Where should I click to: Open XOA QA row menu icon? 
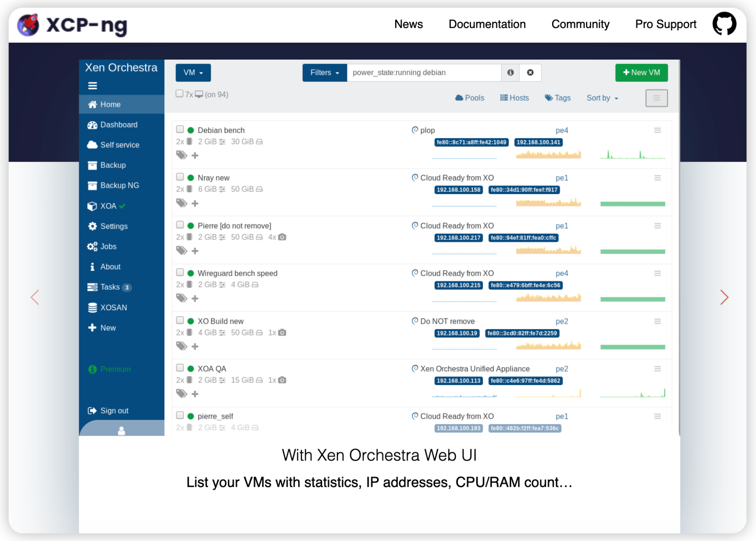pyautogui.click(x=658, y=369)
